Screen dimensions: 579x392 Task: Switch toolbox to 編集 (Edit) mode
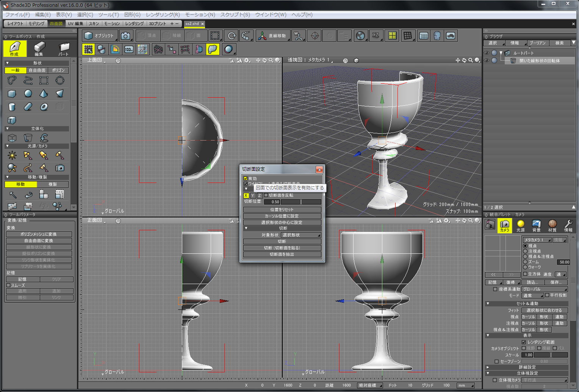39,48
